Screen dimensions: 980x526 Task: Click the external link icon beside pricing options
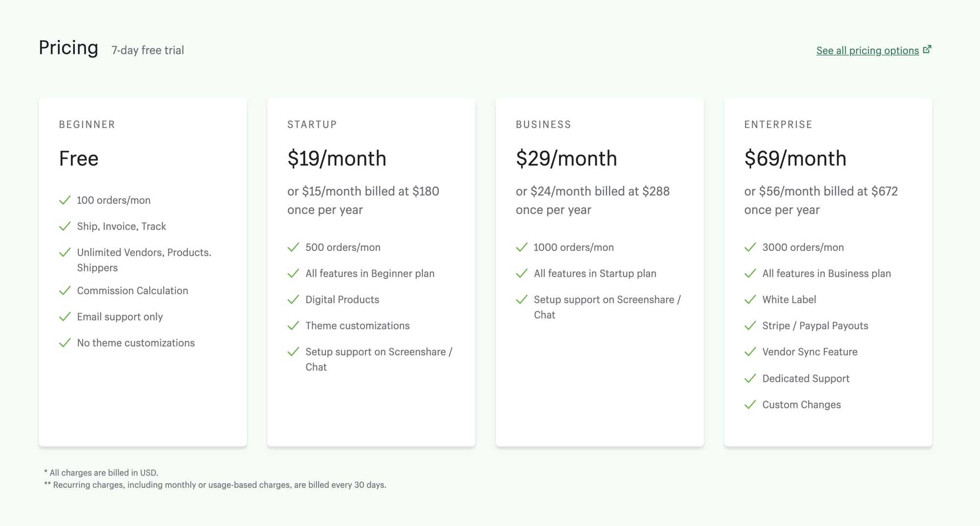point(927,50)
